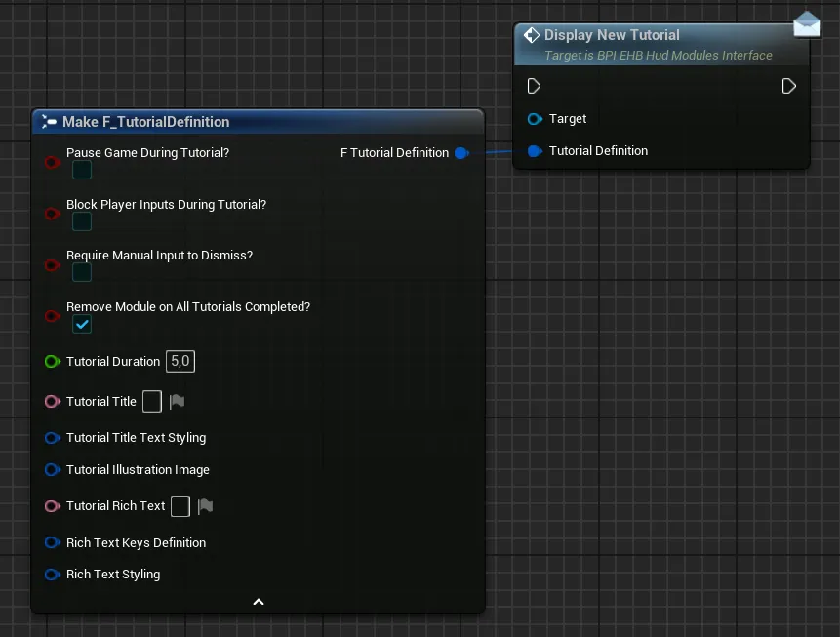Check Pause Game During Tutorial checkbox
Screen dimensions: 840x637
click(x=82, y=171)
